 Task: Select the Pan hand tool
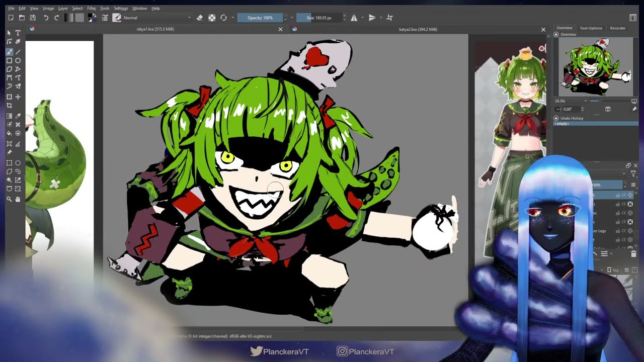tap(18, 199)
